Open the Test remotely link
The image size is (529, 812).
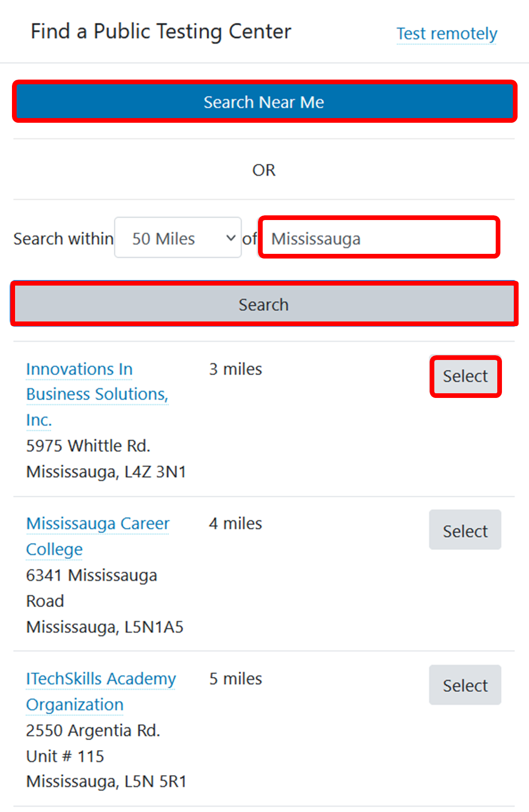point(447,34)
